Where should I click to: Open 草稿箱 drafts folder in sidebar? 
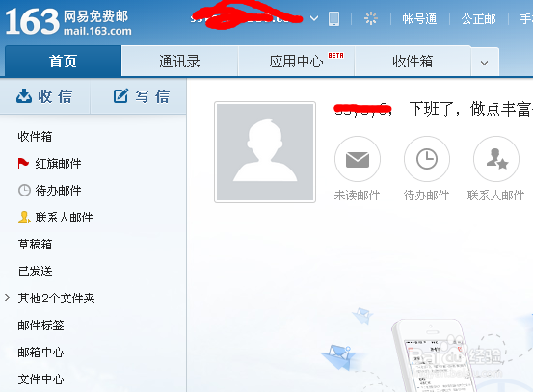(x=35, y=245)
